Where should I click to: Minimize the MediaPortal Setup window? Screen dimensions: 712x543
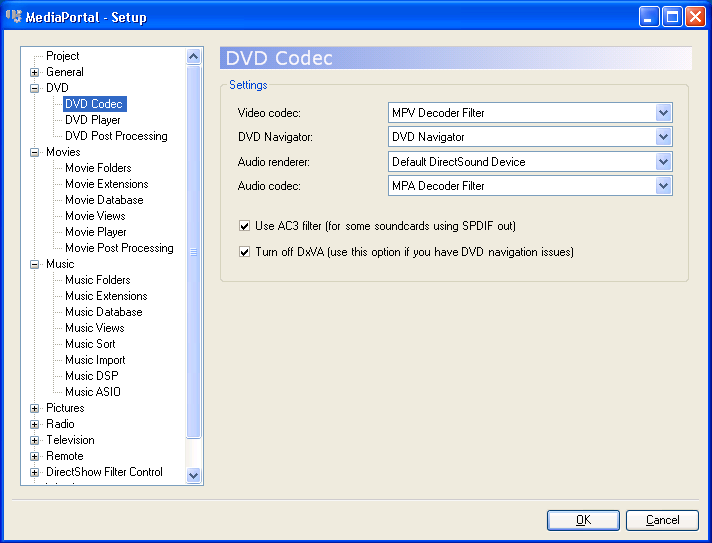[648, 17]
